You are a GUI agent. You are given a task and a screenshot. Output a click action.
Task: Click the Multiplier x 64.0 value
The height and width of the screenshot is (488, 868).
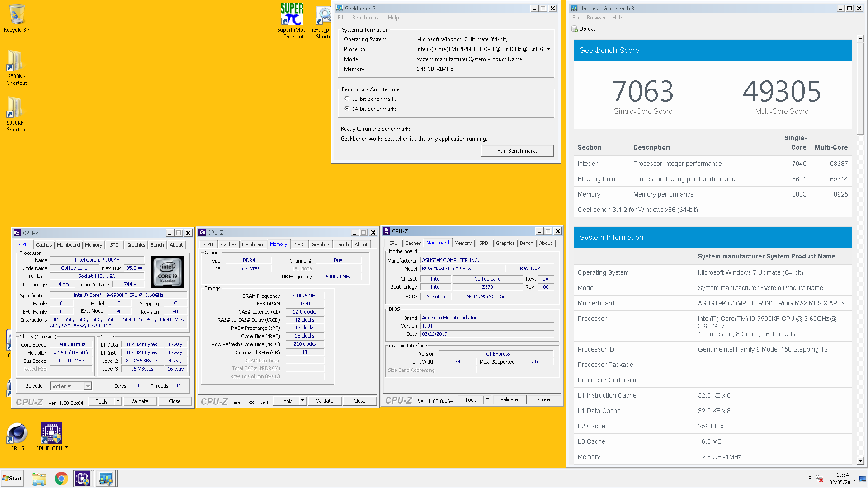tap(71, 353)
